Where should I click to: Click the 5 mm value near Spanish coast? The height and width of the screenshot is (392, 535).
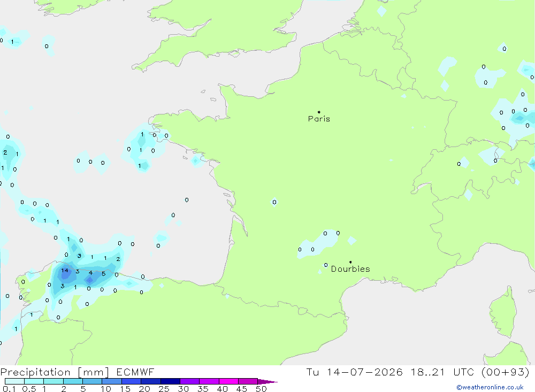pos(104,274)
